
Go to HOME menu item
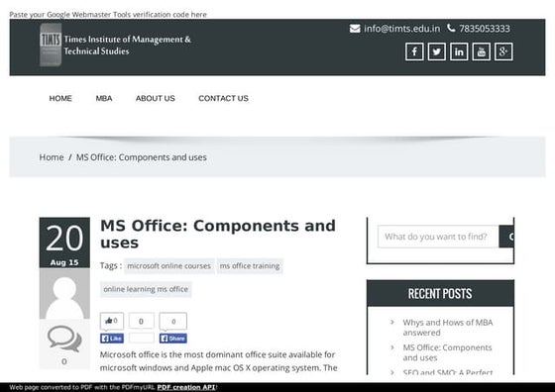pyautogui.click(x=60, y=98)
